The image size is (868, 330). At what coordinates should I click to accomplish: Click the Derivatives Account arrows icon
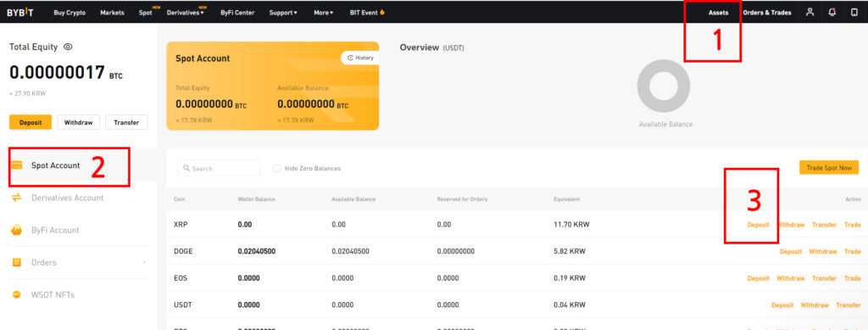(x=17, y=198)
